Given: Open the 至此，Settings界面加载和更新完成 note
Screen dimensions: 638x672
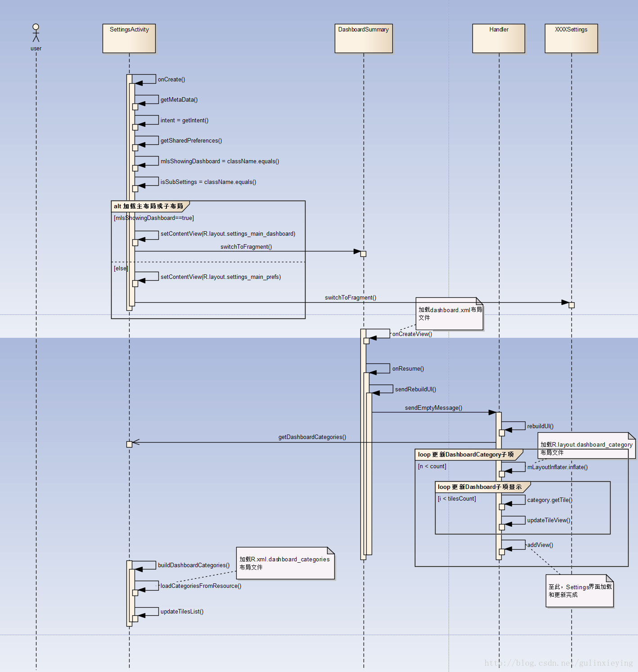Looking at the screenshot, I should coord(580,591).
